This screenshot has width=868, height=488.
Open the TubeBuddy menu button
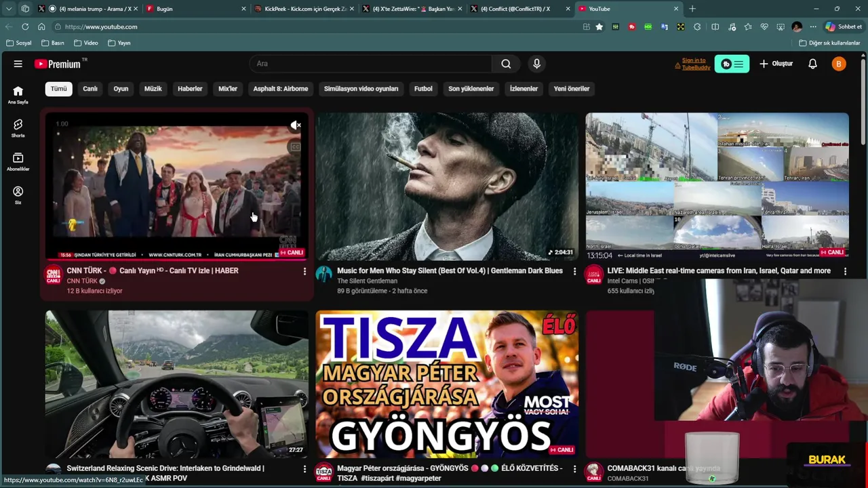coord(732,64)
